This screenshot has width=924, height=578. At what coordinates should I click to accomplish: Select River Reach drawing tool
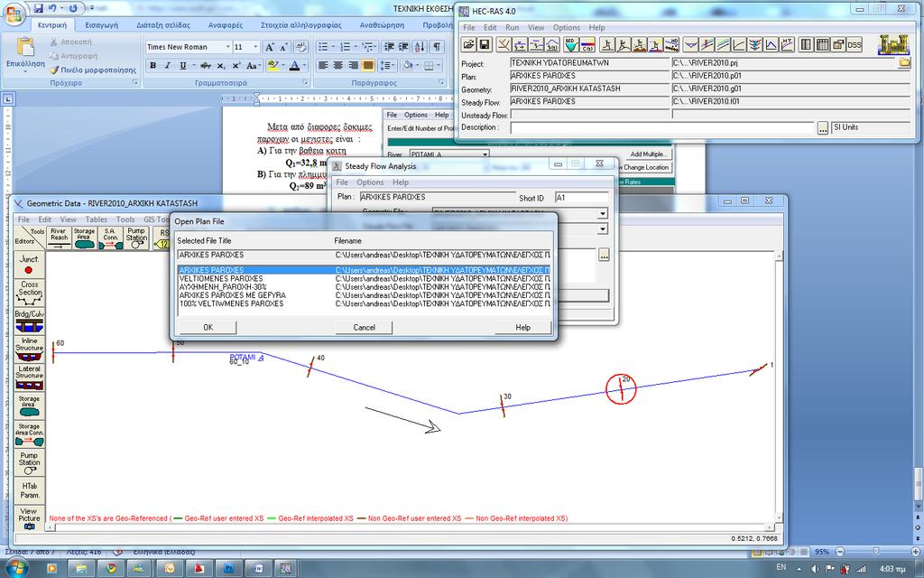(x=59, y=238)
